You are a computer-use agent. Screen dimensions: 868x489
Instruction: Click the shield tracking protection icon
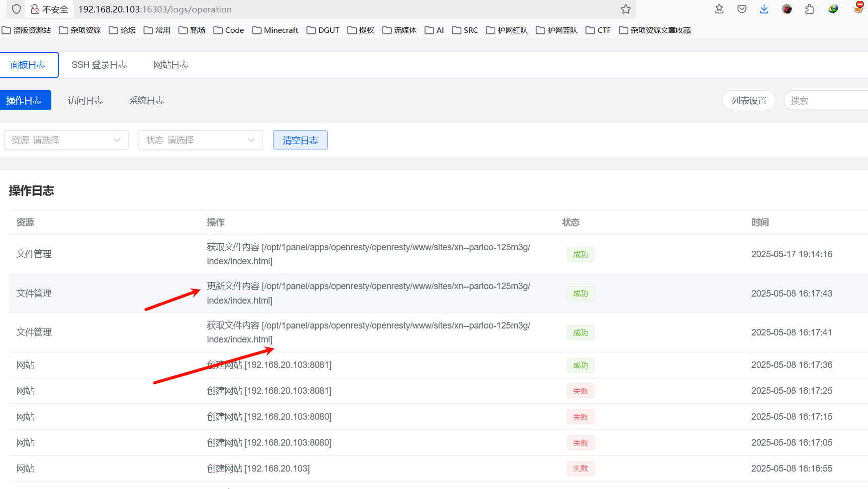click(x=16, y=9)
